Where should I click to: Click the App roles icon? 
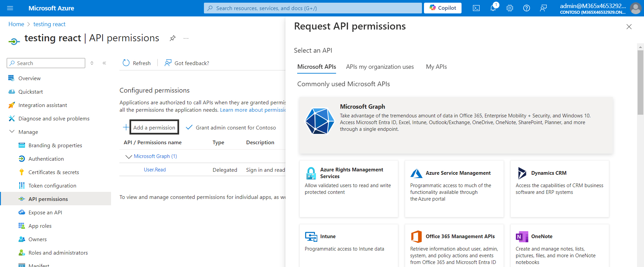22,226
